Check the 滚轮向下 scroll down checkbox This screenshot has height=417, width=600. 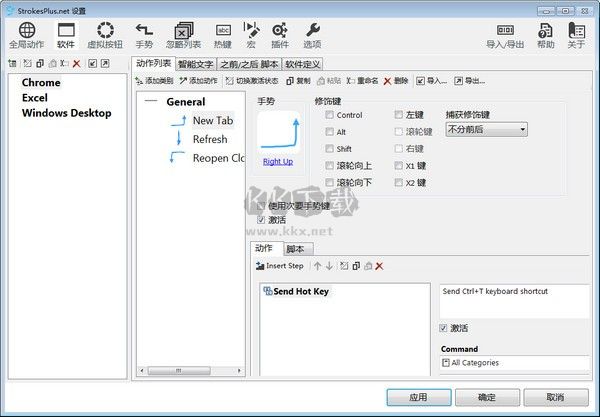pyautogui.click(x=329, y=182)
